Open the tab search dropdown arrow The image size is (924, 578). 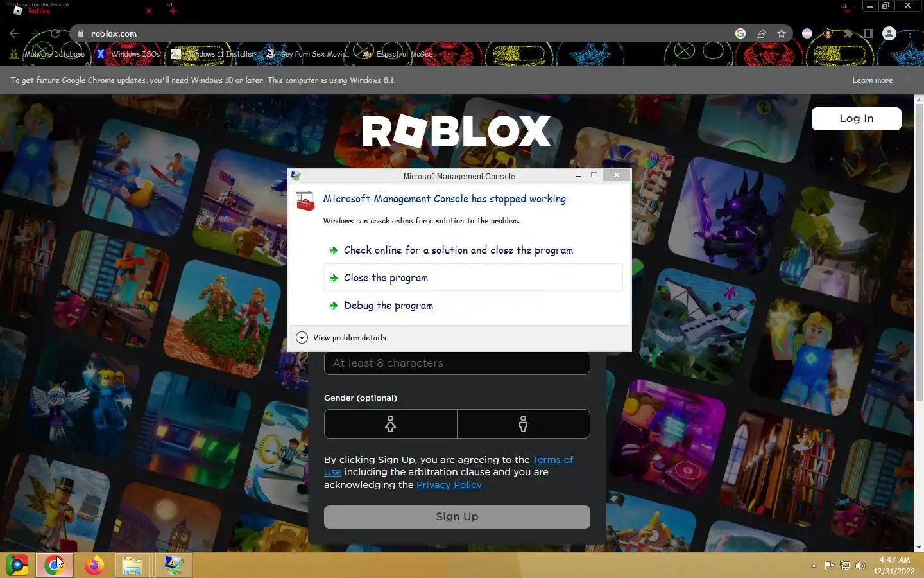pyautogui.click(x=847, y=10)
